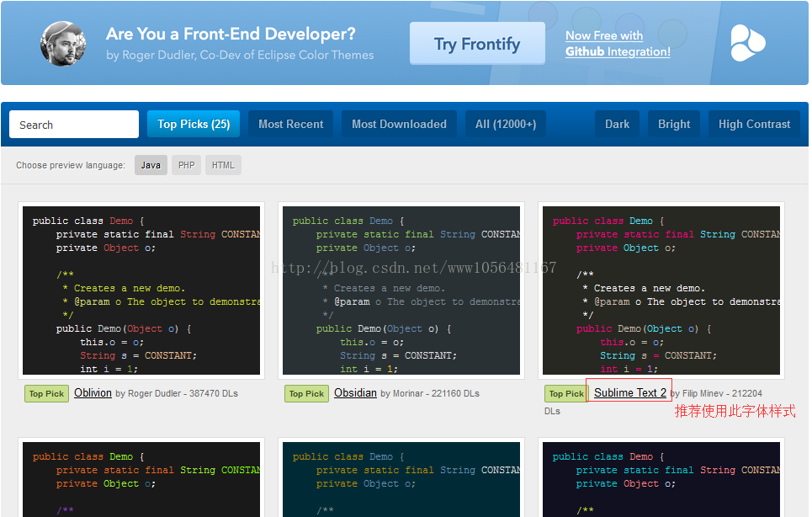The image size is (812, 517).
Task: Open the Oblivion theme preview thumbnail
Action: pyautogui.click(x=141, y=290)
